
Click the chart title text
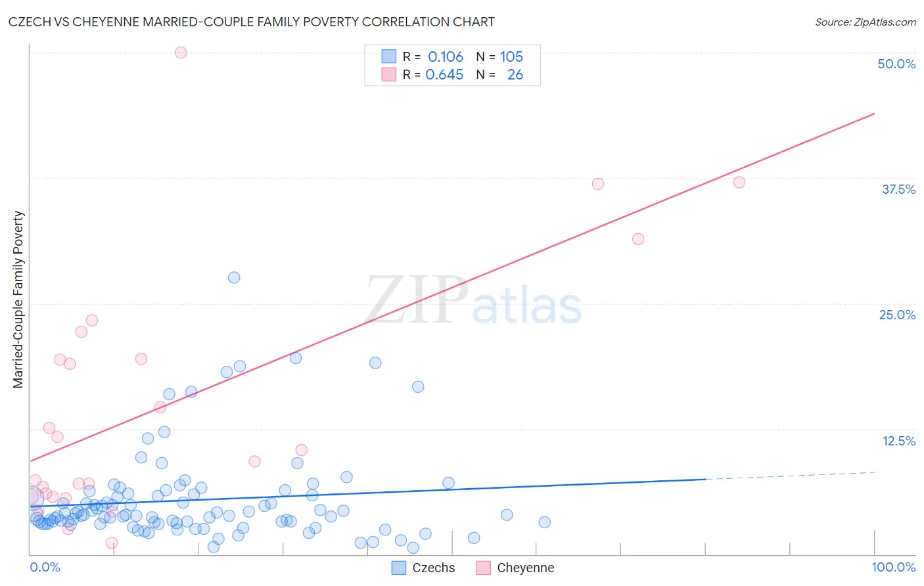click(x=251, y=22)
